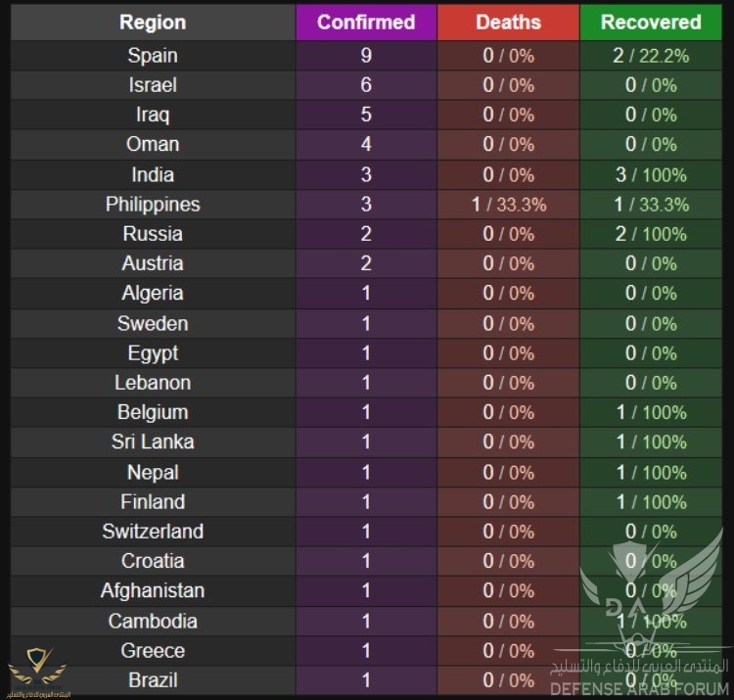
Task: Select the Brazil row
Action: pos(366,680)
